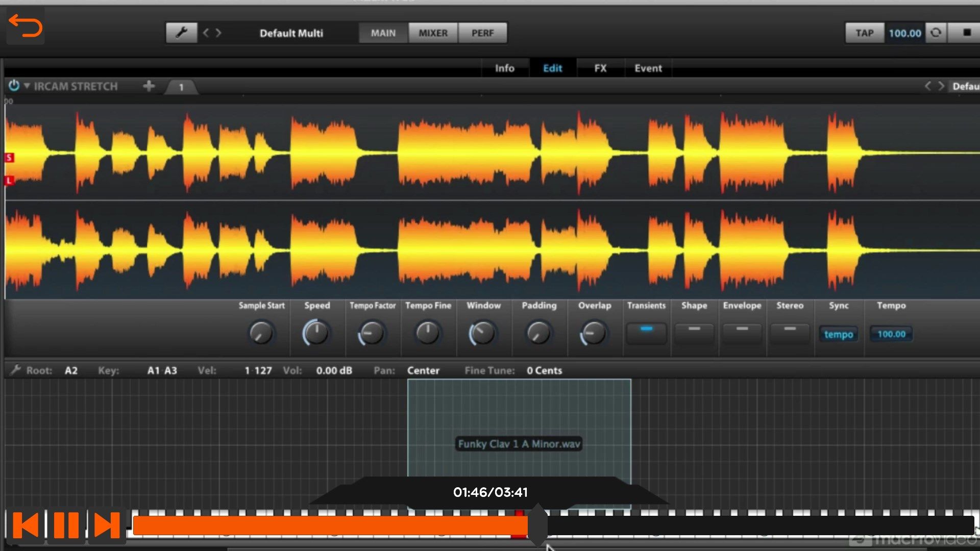The image size is (980, 551).
Task: Click the Pan Center value
Action: [423, 370]
